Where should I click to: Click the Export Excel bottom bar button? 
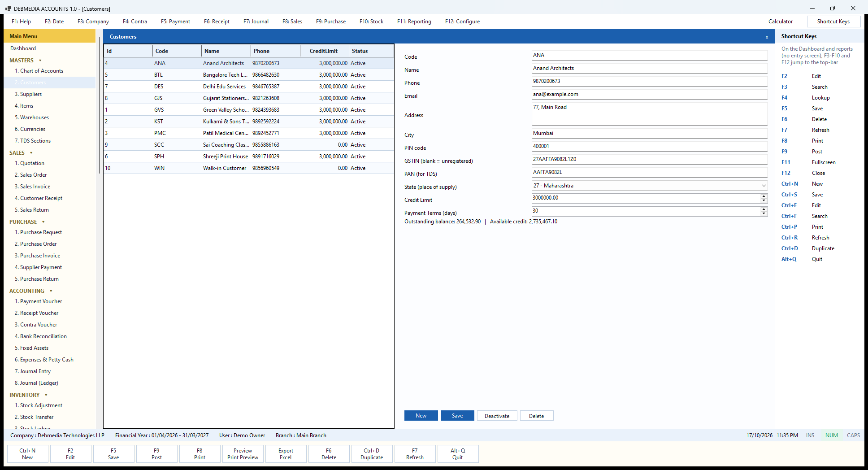click(286, 454)
